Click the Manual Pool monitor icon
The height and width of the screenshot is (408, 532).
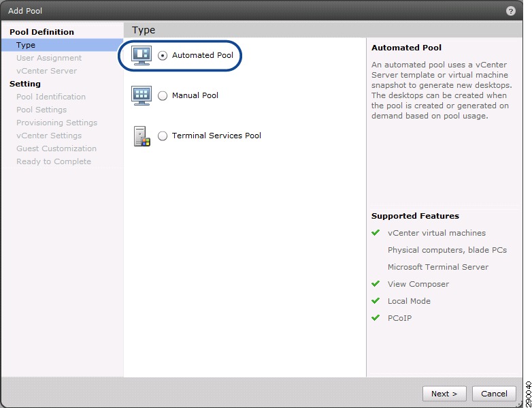[141, 95]
